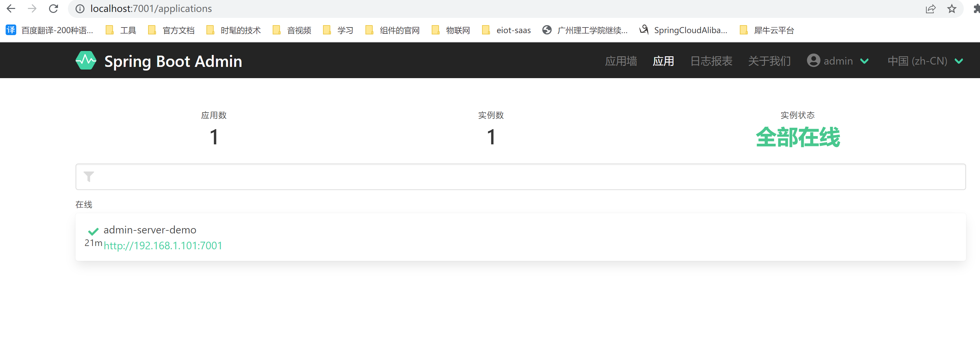Click the filter funnel icon
The width and height of the screenshot is (980, 343).
(x=89, y=176)
